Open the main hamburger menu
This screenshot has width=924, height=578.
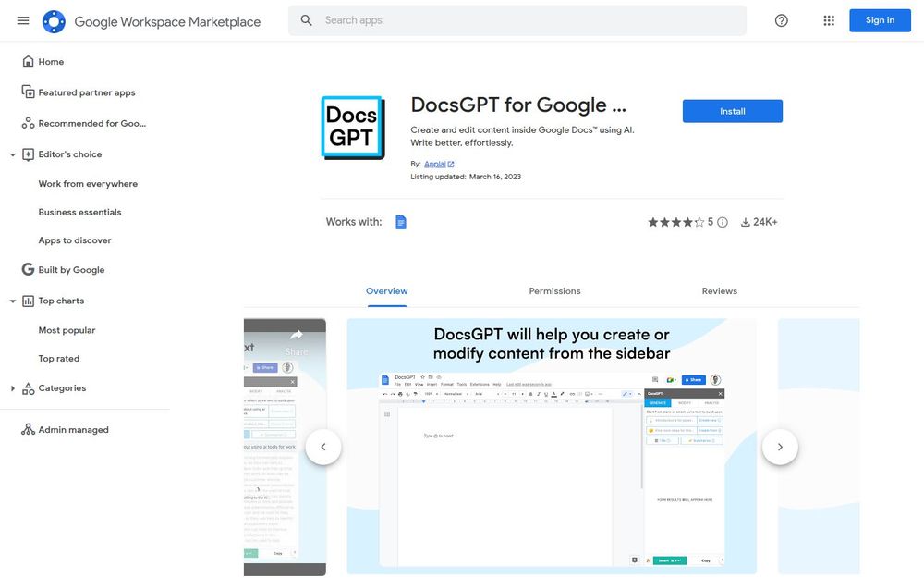[23, 20]
